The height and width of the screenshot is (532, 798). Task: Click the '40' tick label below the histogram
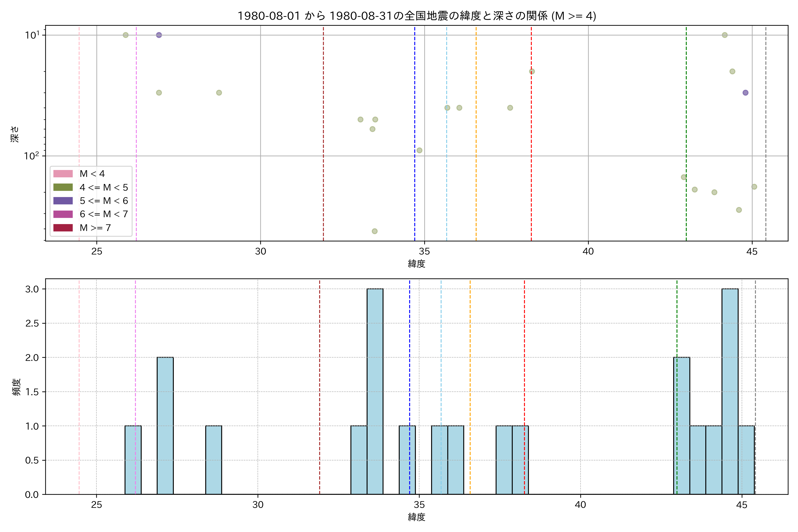pos(580,505)
